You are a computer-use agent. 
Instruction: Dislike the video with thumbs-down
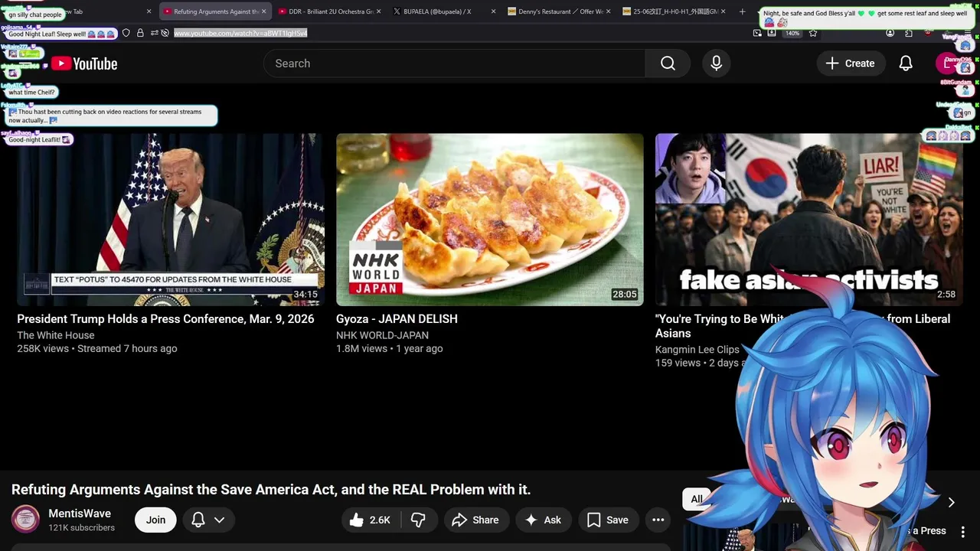coord(418,520)
